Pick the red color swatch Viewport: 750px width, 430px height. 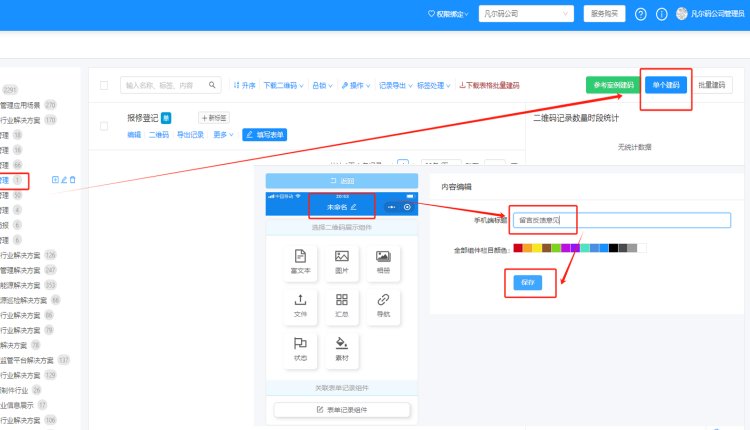[518, 248]
